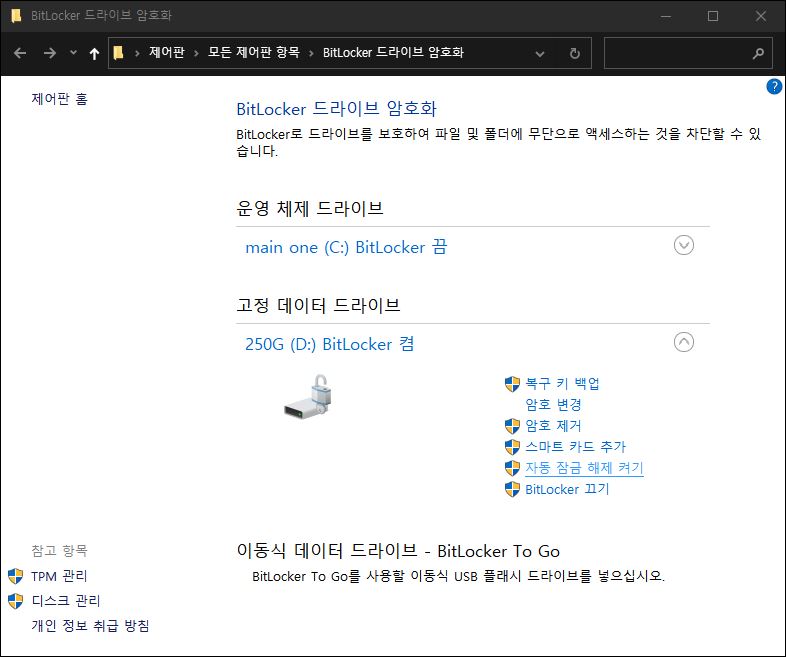
Task: Open help with the blue question mark
Action: pos(774,86)
